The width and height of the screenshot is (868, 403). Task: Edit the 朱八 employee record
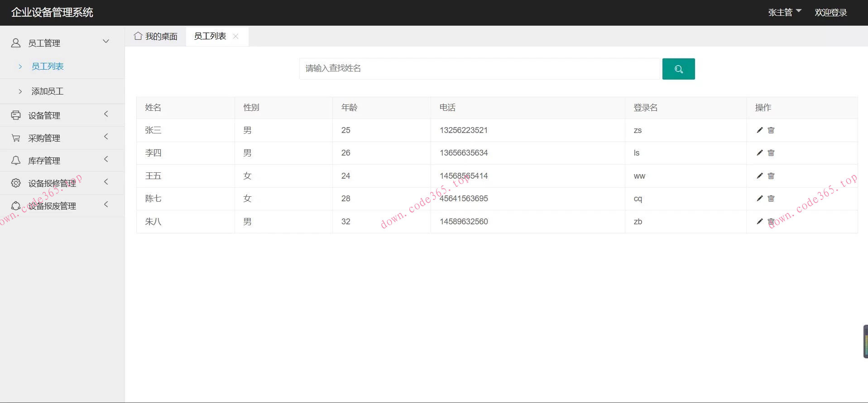click(759, 222)
